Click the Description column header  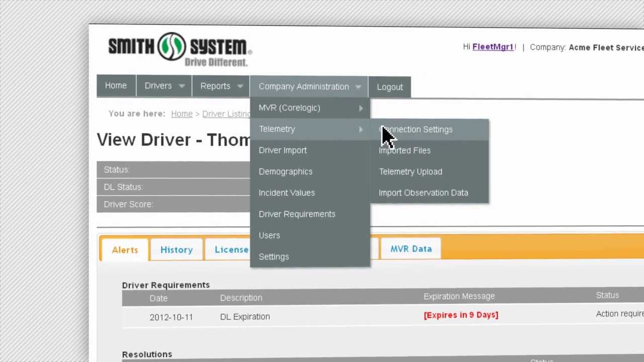point(241,298)
